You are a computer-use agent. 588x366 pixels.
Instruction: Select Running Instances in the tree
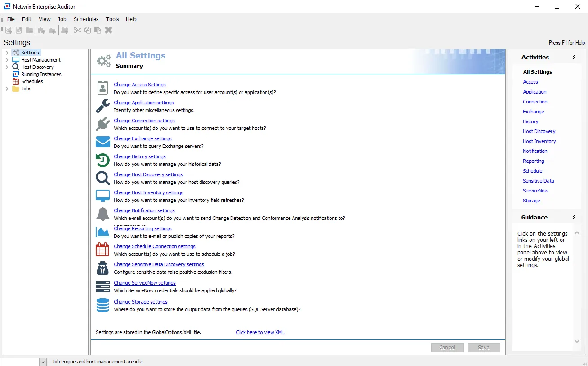pyautogui.click(x=41, y=74)
